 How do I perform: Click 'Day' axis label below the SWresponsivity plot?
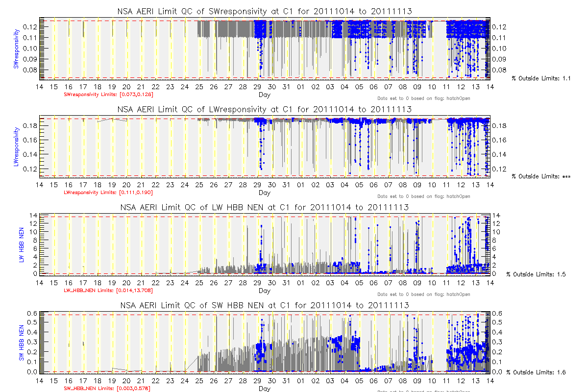264,94
